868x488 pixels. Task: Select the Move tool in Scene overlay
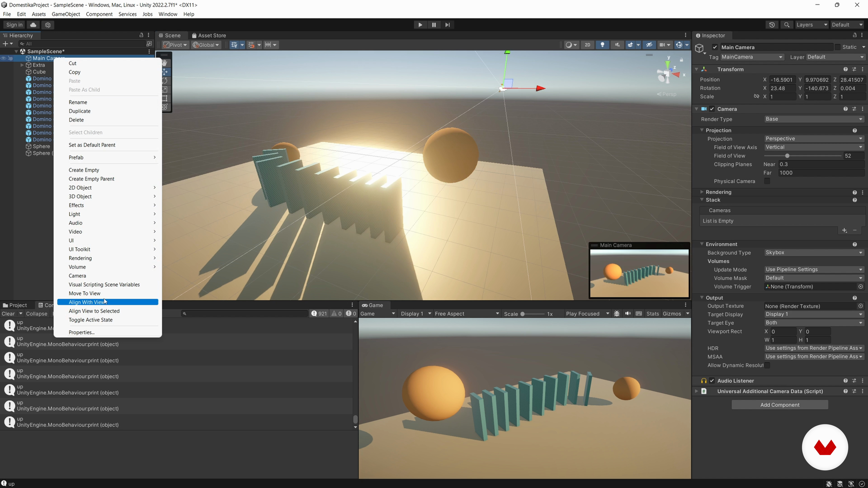pos(165,72)
